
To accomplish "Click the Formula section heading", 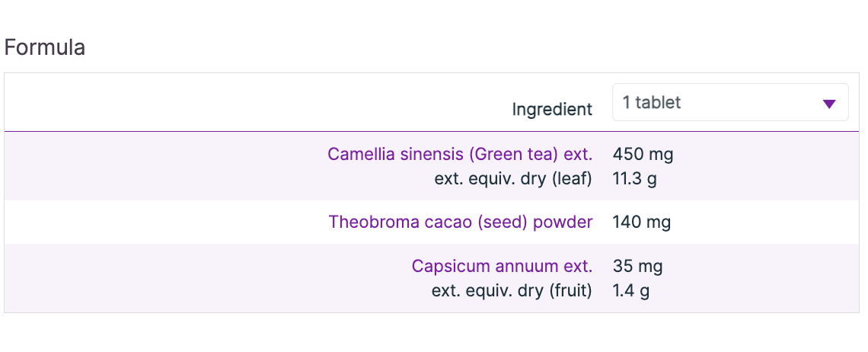I will coord(45,47).
